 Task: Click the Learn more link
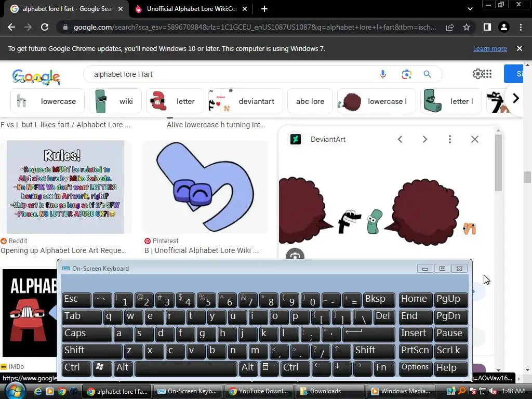point(490,49)
